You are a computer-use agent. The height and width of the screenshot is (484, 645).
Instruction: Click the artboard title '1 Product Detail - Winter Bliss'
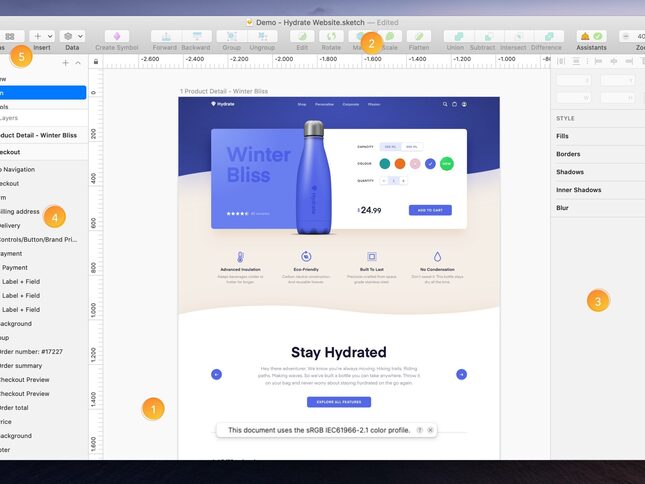(x=224, y=91)
